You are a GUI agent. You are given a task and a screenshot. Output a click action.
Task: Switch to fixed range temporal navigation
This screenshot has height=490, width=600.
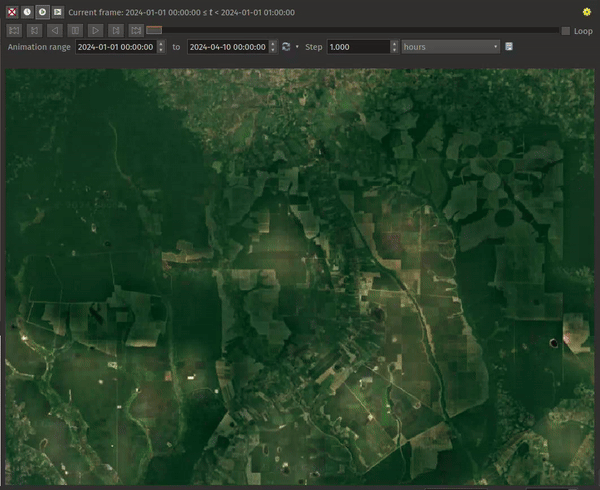coord(27,12)
